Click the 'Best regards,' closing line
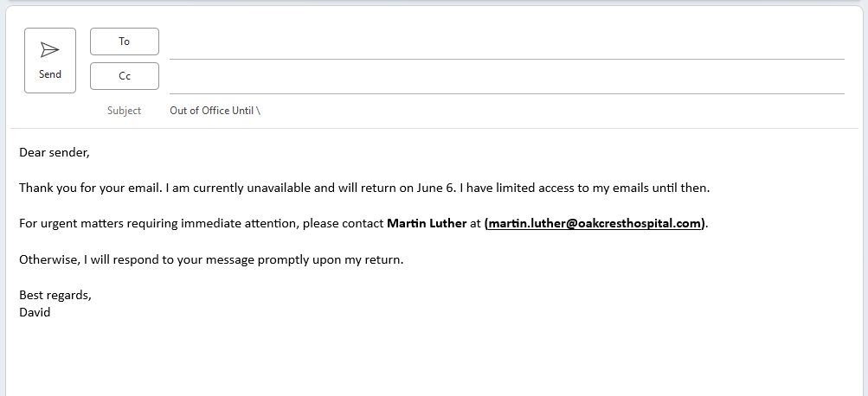The image size is (868, 396). pyautogui.click(x=55, y=295)
